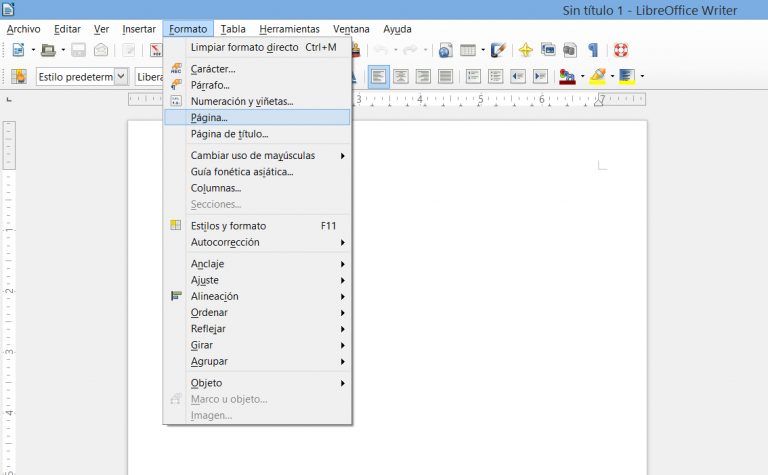Click the Highlighting marker icon
The height and width of the screenshot is (475, 768).
pyautogui.click(x=598, y=76)
